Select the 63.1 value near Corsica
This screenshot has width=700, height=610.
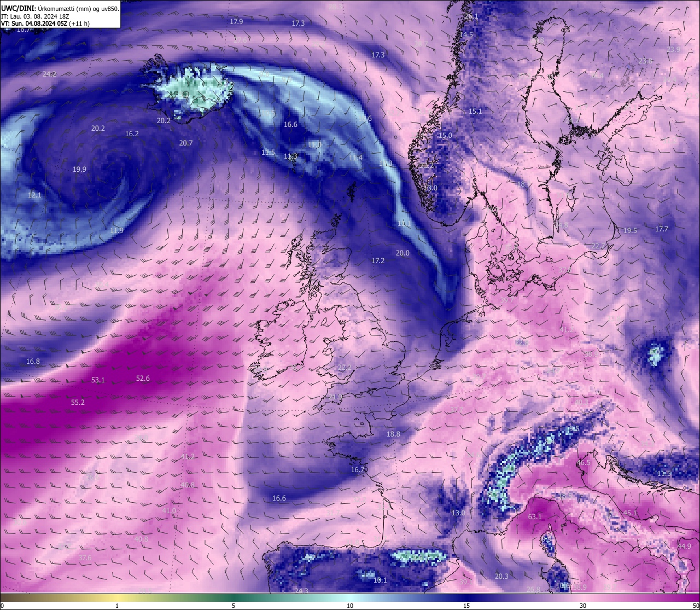click(x=534, y=517)
